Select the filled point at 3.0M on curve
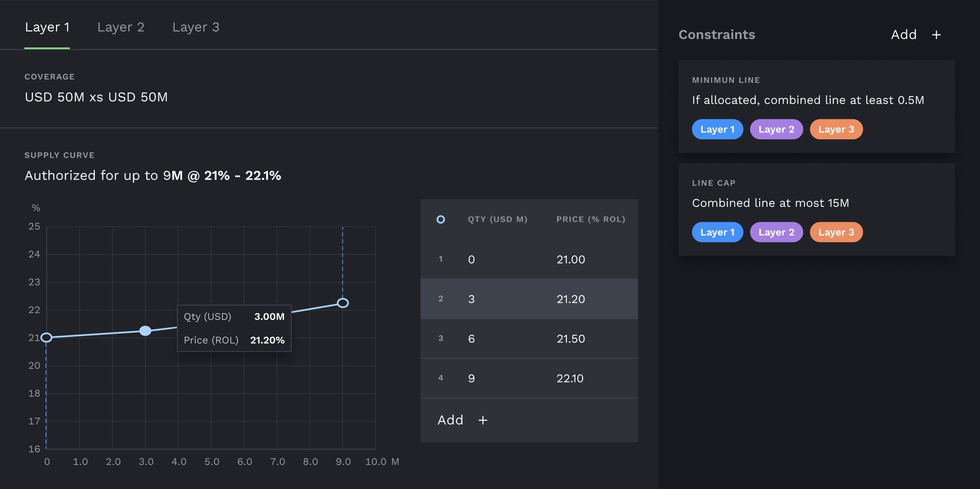This screenshot has height=489, width=980. tap(145, 331)
